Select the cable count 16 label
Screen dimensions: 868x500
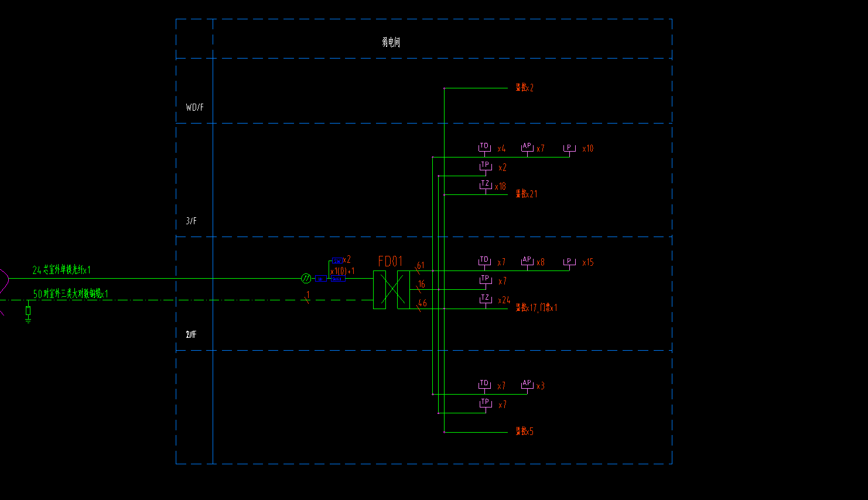point(422,284)
